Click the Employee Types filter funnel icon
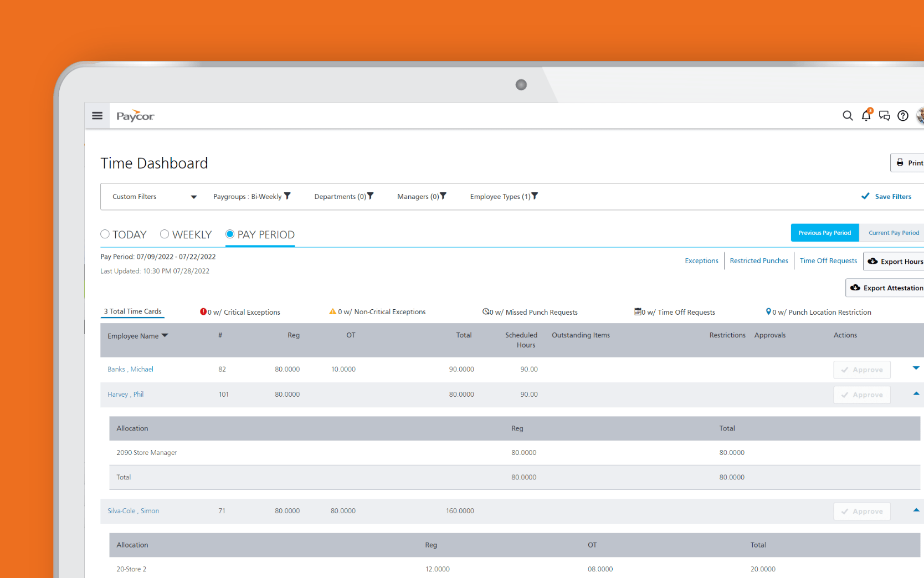 tap(535, 196)
